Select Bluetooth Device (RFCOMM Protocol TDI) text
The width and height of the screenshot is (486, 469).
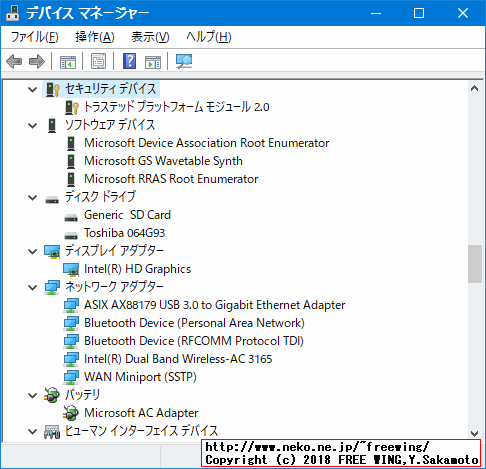[x=194, y=341]
